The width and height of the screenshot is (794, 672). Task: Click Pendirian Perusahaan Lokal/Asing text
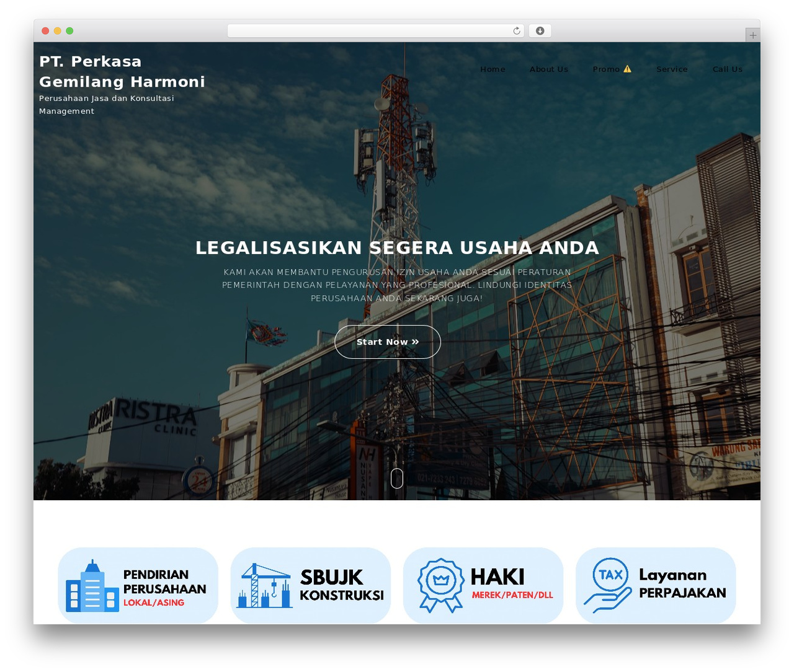pyautogui.click(x=164, y=588)
